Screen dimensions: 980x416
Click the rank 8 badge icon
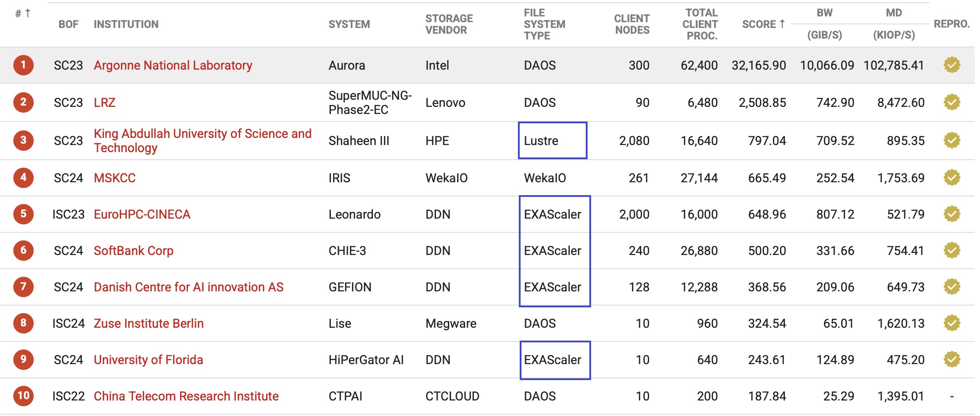pyautogui.click(x=24, y=323)
